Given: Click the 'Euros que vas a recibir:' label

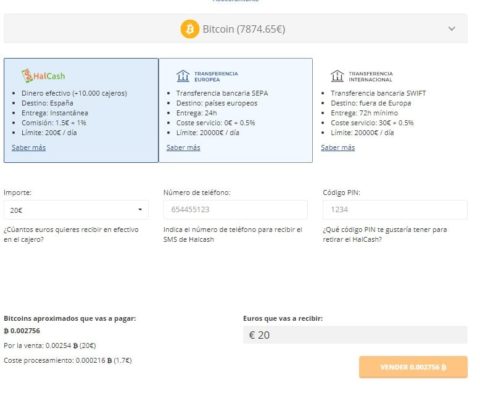Looking at the screenshot, I should click(x=283, y=318).
